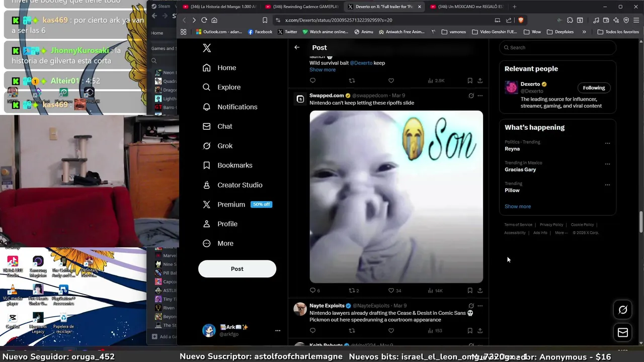Click Grok icon on Swapped.com post
Image resolution: width=644 pixels, height=362 pixels.
[471, 96]
